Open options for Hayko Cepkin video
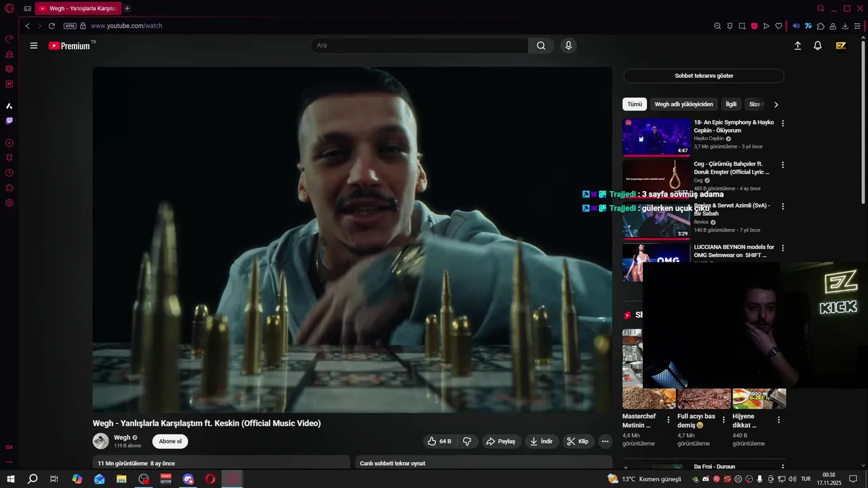This screenshot has width=868, height=488. 783,123
